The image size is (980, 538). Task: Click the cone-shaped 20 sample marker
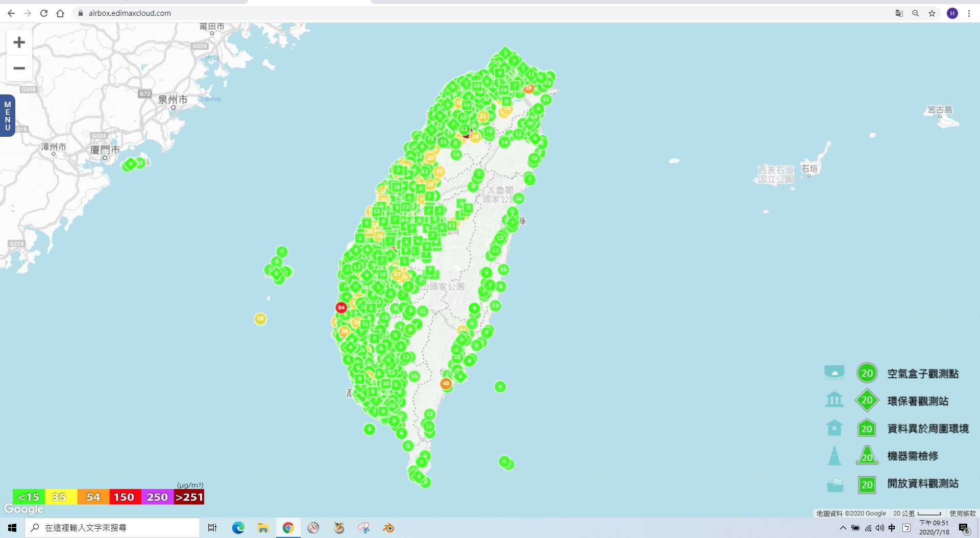point(867,455)
